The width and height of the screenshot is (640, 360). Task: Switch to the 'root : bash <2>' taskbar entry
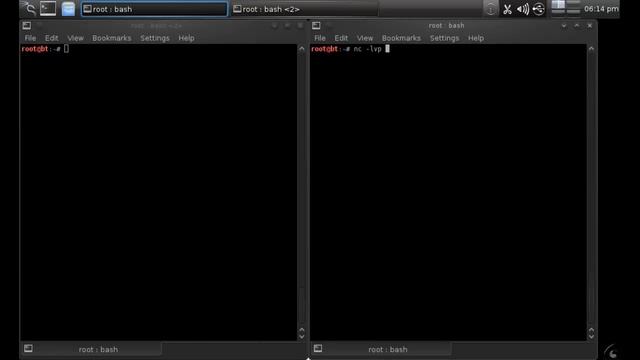[x=304, y=9]
